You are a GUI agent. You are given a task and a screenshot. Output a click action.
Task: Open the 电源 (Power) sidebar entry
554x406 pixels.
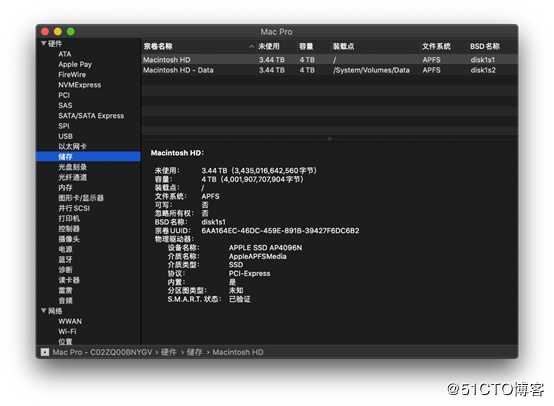click(65, 249)
